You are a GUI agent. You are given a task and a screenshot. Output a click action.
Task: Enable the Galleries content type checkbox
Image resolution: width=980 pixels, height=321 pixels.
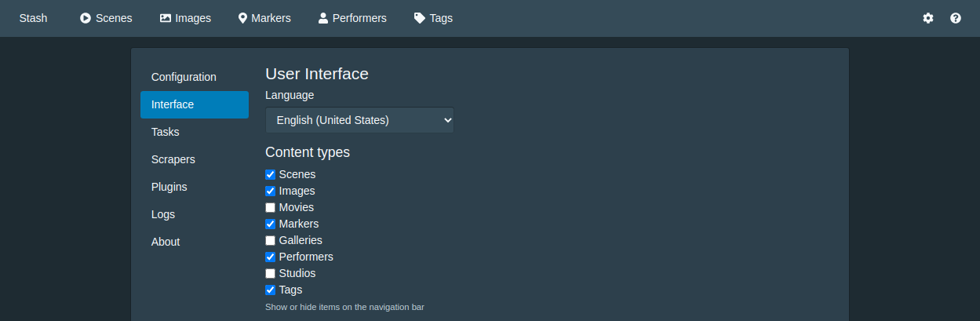(271, 240)
